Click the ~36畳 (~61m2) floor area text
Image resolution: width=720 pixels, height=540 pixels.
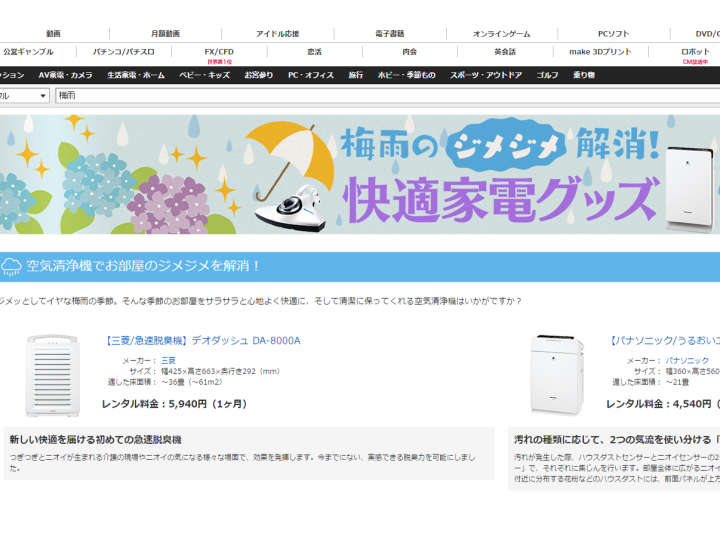click(191, 382)
